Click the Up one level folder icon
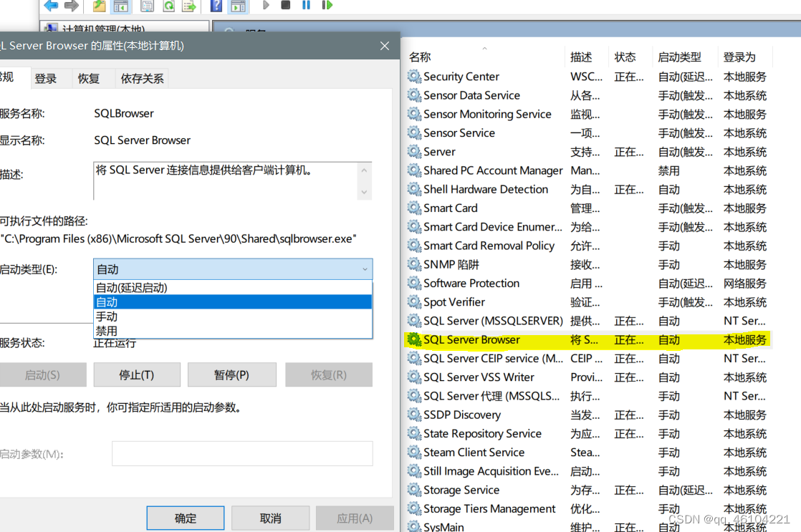This screenshot has width=801, height=532. point(99,5)
